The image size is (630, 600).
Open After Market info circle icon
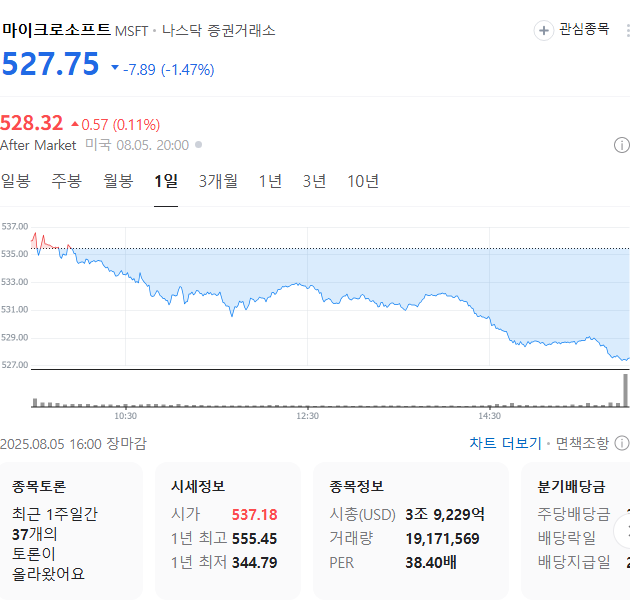pyautogui.click(x=622, y=145)
